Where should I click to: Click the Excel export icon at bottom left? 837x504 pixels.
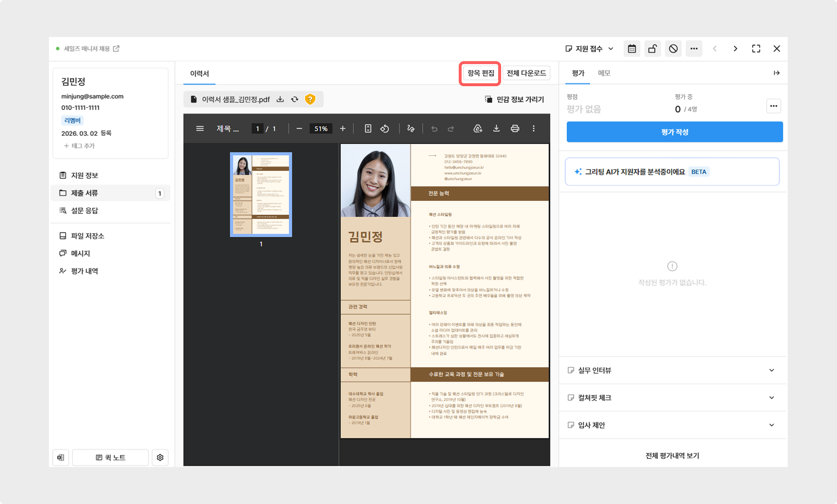[61, 457]
